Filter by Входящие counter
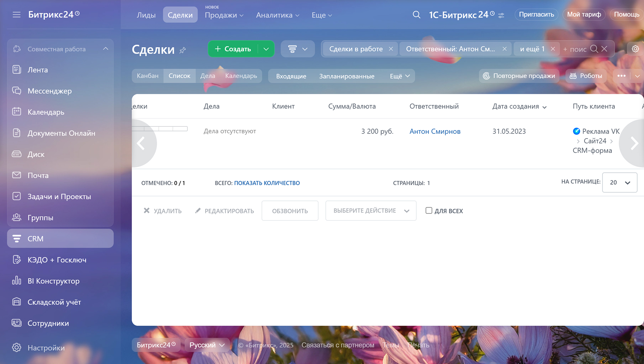The image size is (644, 364). point(291,76)
